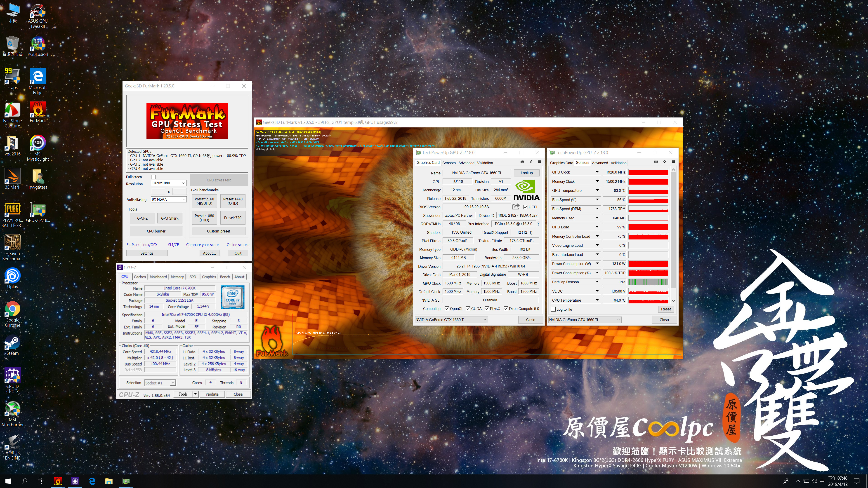Click GPU Load red sensor graph
868x488 pixels.
pos(648,227)
